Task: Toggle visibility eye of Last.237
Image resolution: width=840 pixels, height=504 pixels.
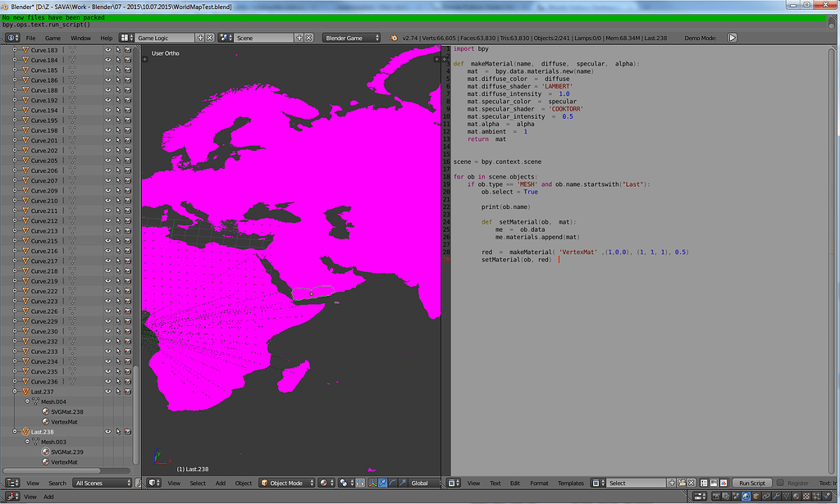Action: point(107,392)
